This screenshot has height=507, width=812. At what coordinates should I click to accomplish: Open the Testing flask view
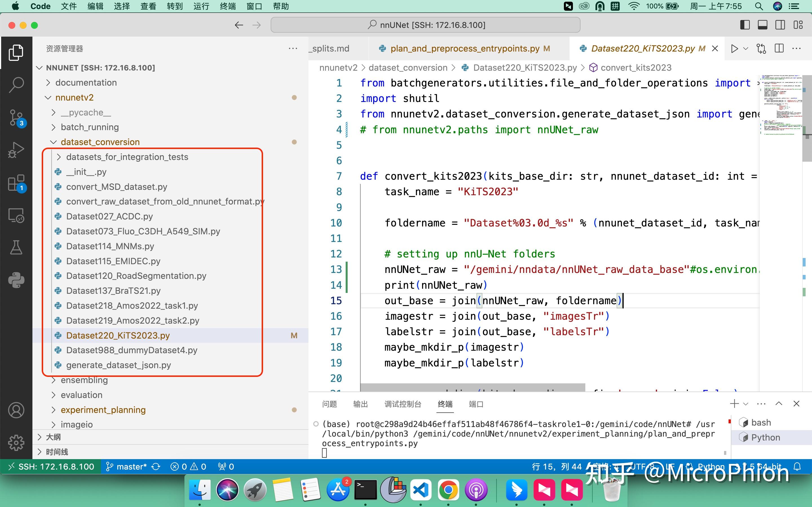click(x=16, y=248)
